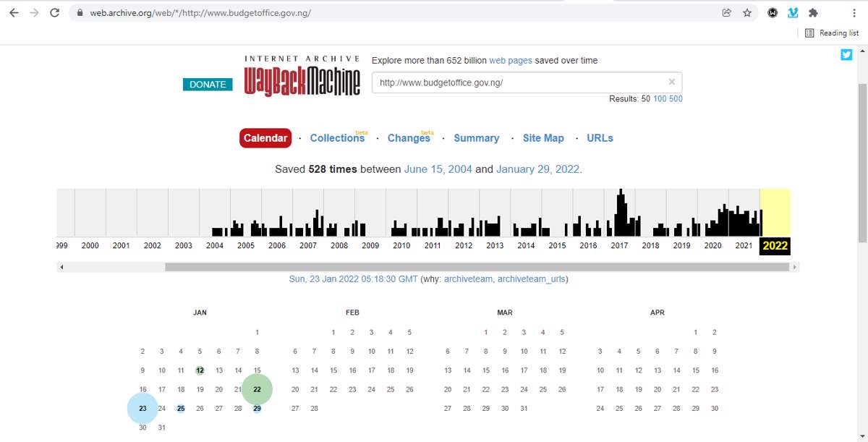Open the January 23 snapshot
This screenshot has height=442, width=868.
click(142, 409)
